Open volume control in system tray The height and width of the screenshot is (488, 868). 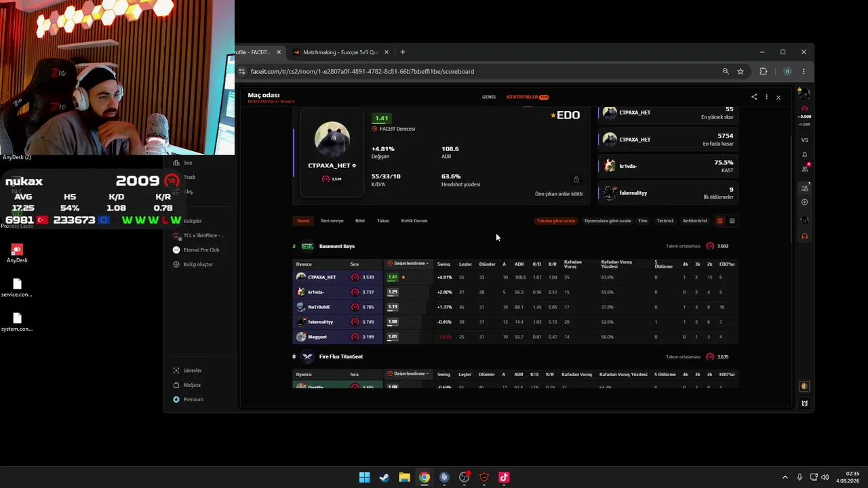click(825, 477)
